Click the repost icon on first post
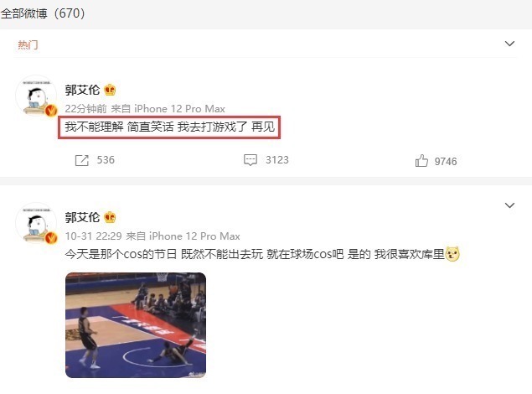This screenshot has width=532, height=394. click(x=81, y=160)
